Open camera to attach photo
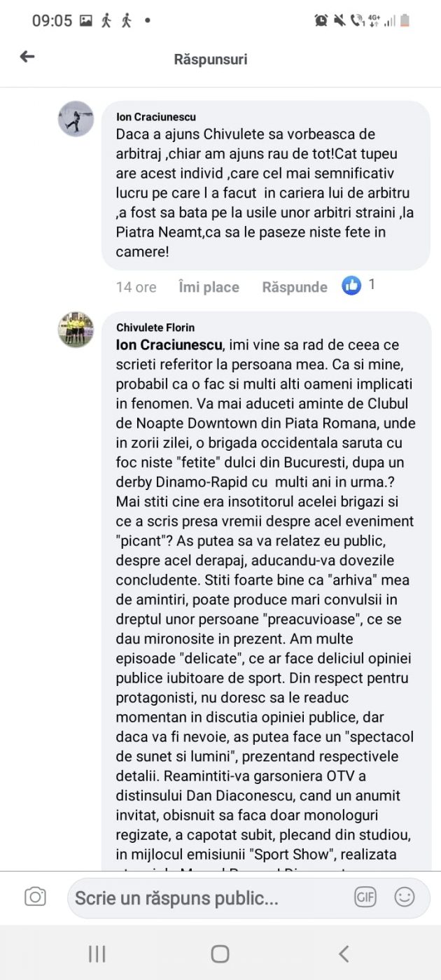The image size is (441, 980). pyautogui.click(x=35, y=897)
